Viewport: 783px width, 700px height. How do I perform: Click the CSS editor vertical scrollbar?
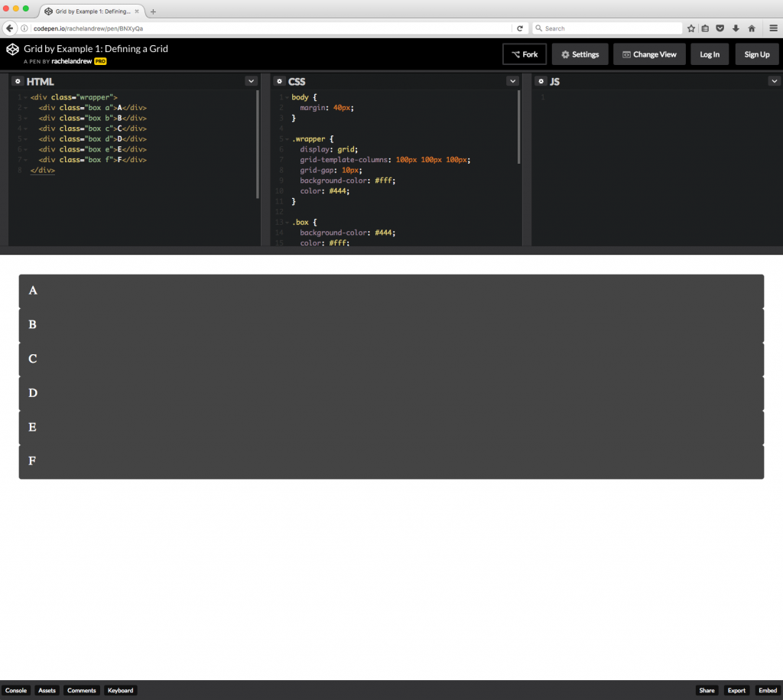[x=519, y=126]
